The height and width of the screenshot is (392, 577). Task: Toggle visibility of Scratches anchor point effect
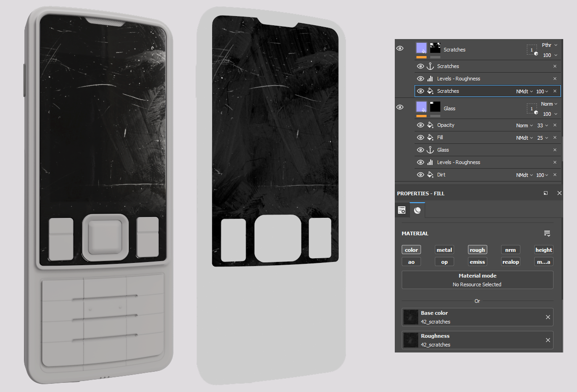(x=420, y=66)
